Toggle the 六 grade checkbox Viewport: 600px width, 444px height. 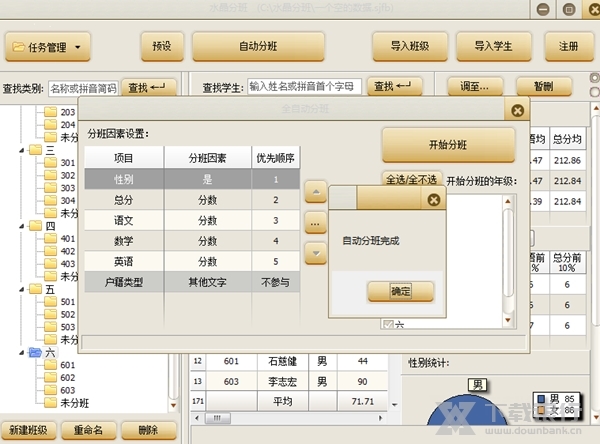coord(388,325)
